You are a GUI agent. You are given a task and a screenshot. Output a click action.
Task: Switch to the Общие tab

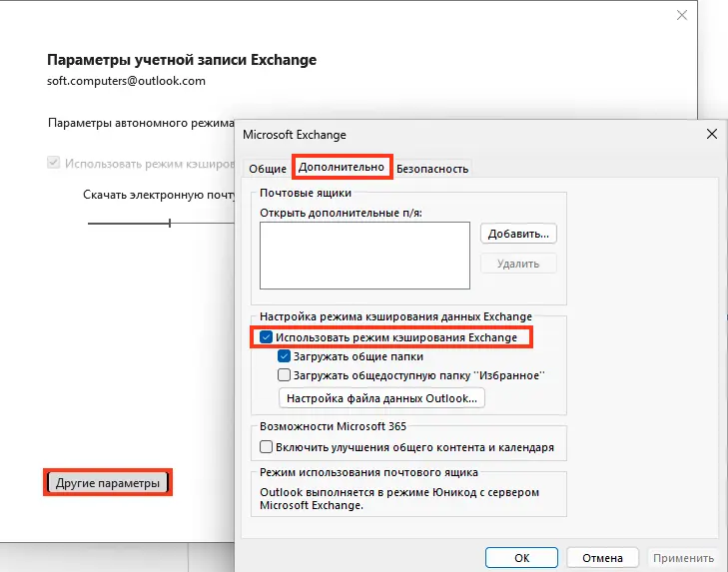(268, 169)
